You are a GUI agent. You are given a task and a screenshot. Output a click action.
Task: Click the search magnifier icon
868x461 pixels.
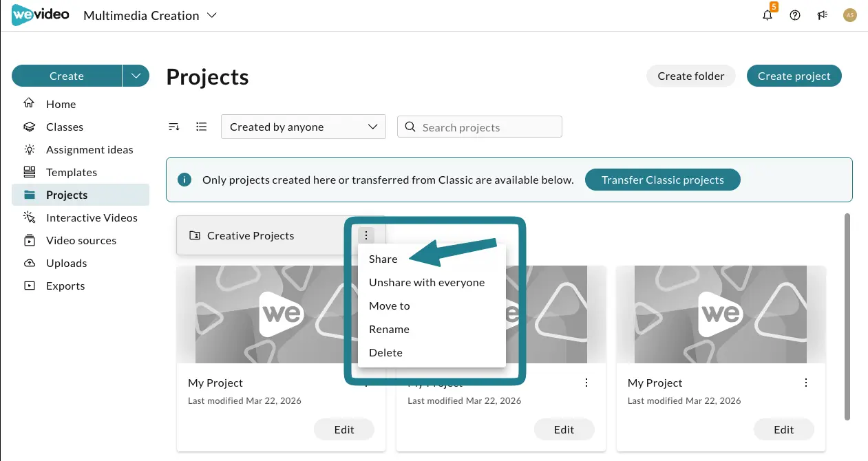point(410,127)
